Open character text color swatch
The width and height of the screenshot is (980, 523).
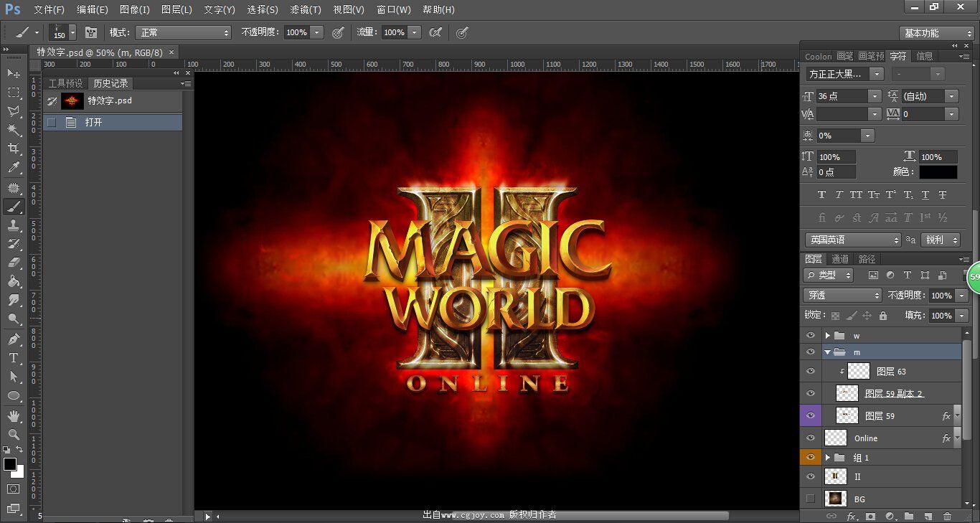pyautogui.click(x=938, y=172)
